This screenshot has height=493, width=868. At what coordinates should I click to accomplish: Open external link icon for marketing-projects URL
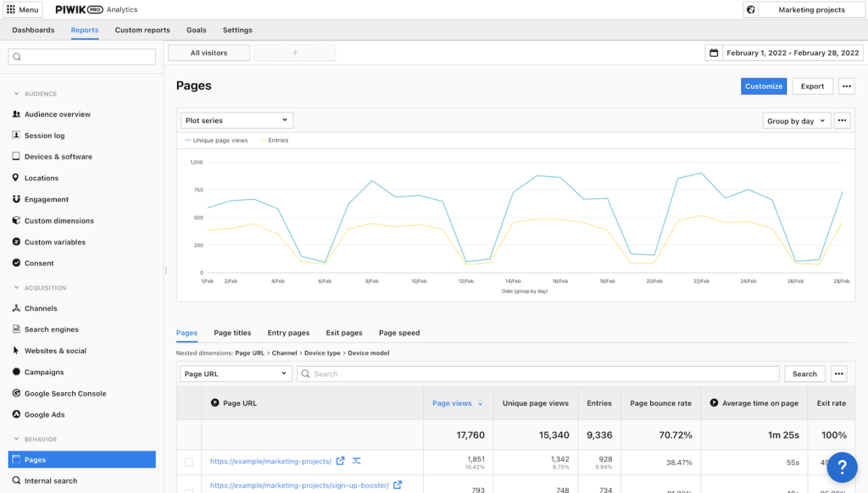pyautogui.click(x=341, y=461)
